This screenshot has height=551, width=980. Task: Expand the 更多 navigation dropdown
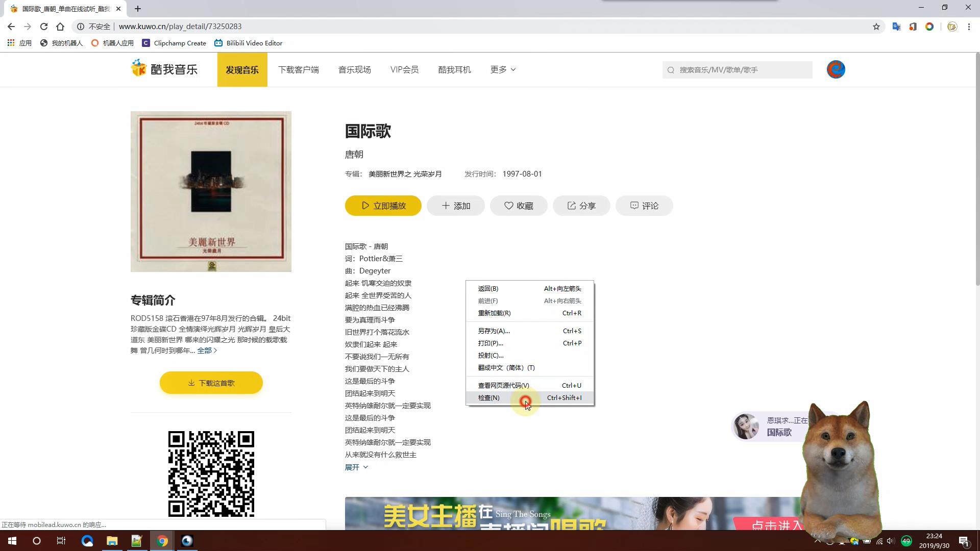[x=503, y=69]
